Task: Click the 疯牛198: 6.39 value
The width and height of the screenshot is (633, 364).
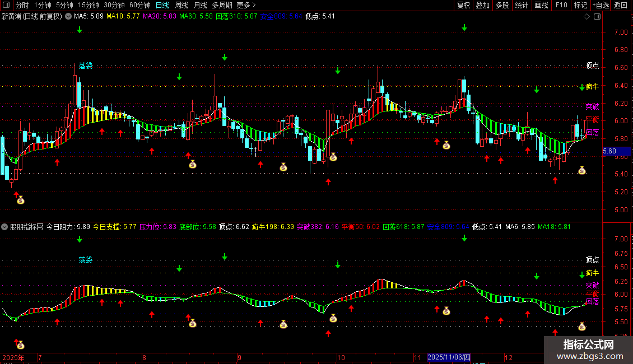Action: pyautogui.click(x=273, y=227)
